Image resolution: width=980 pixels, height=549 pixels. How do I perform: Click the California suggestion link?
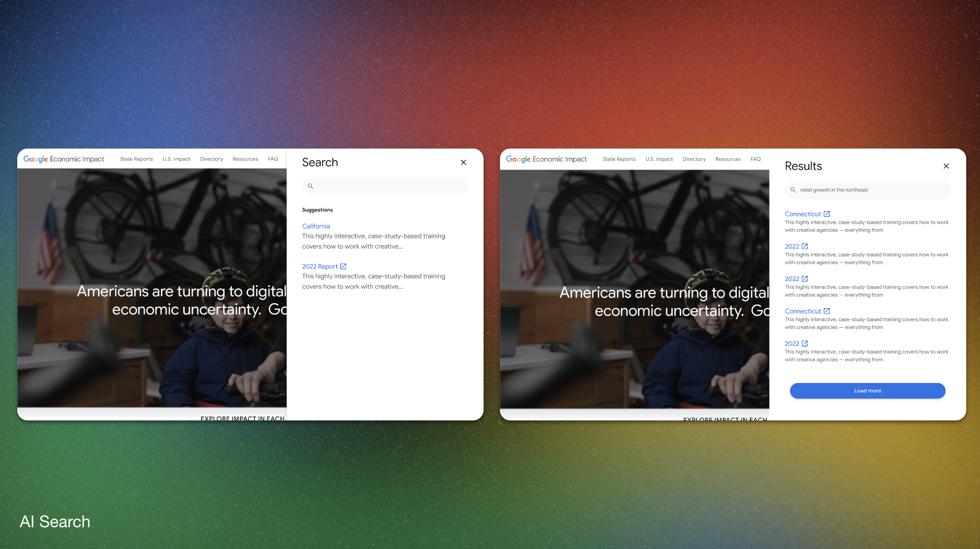(316, 225)
